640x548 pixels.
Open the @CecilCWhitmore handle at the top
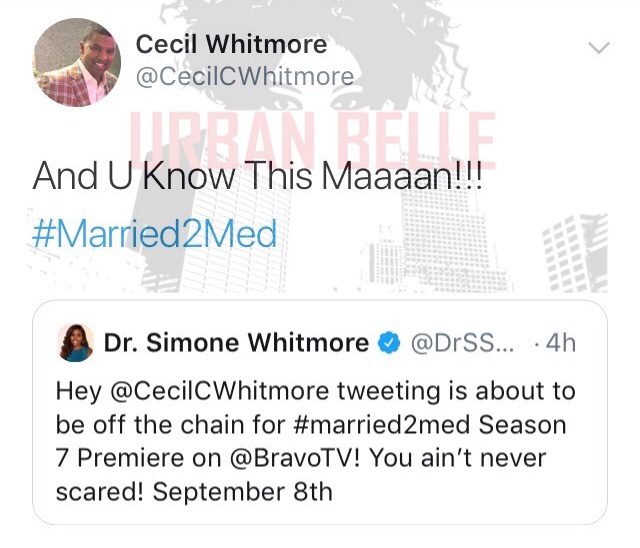click(244, 76)
